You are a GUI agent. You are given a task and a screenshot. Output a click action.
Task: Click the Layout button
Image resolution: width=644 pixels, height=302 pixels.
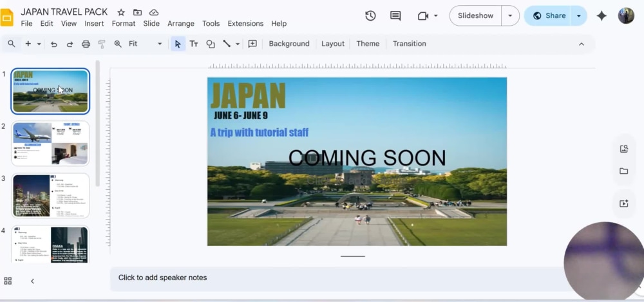click(333, 44)
